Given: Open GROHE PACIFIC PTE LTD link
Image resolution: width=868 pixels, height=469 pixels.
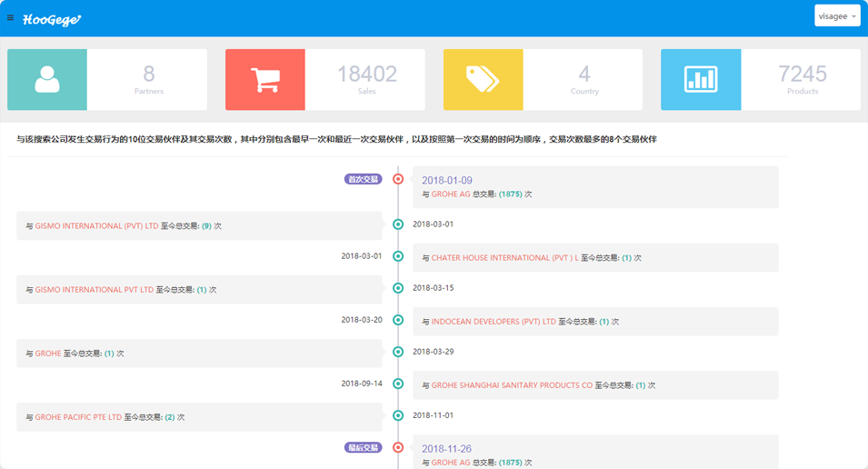Looking at the screenshot, I should click(78, 417).
